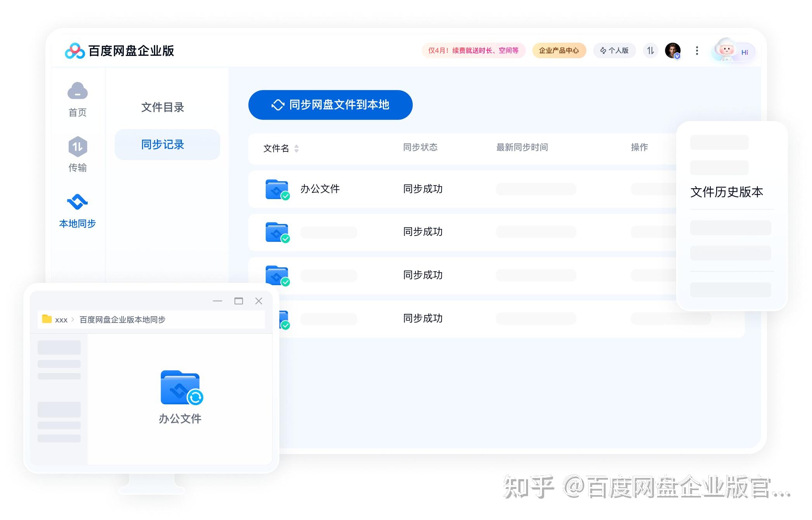The width and height of the screenshot is (812, 520).
Task: Click the 百度网盘企业版本地同步 path breadcrumb
Action: 122,319
